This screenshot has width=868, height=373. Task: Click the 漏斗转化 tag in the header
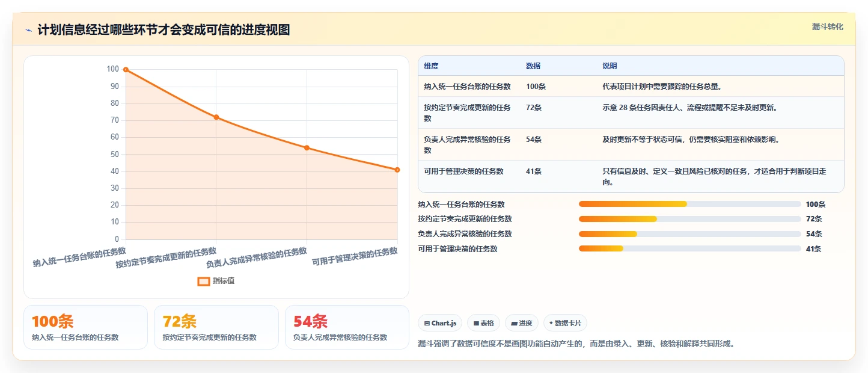[x=827, y=26]
